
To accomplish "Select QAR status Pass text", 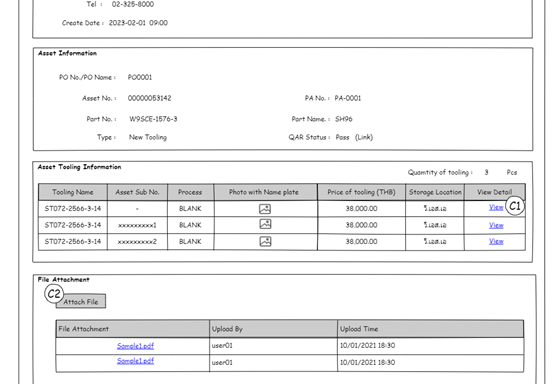I will 343,137.
